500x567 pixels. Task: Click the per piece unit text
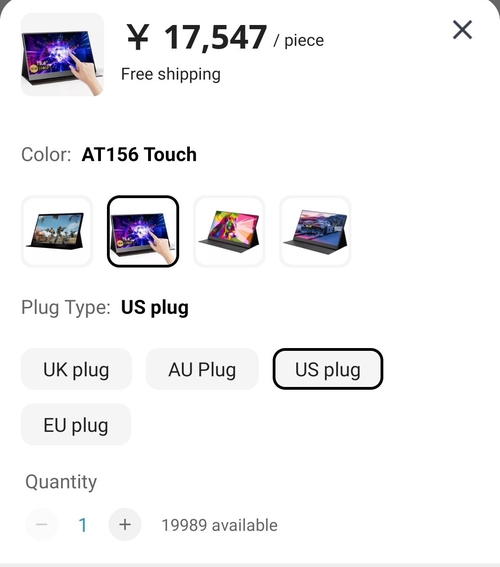(x=299, y=40)
